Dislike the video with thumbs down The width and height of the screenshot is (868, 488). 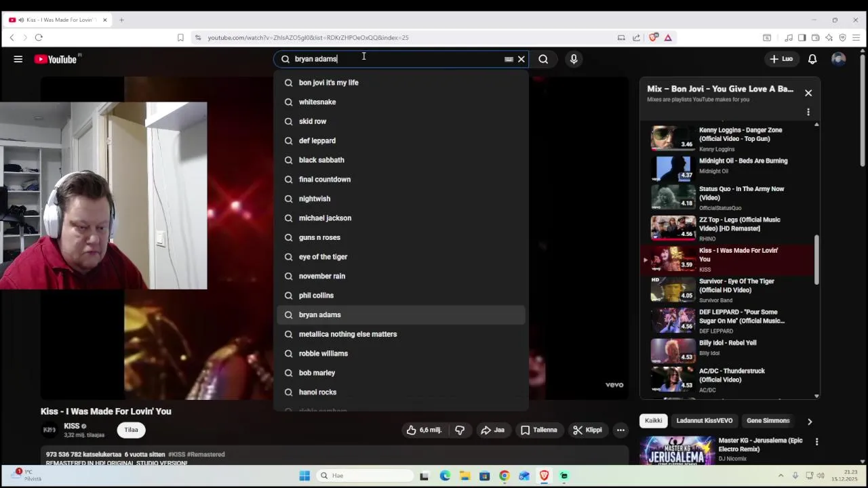pyautogui.click(x=460, y=430)
